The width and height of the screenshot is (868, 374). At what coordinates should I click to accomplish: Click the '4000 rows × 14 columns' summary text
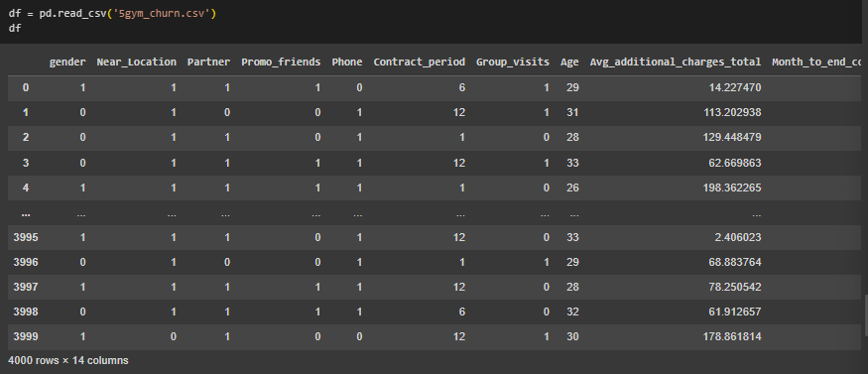point(68,361)
